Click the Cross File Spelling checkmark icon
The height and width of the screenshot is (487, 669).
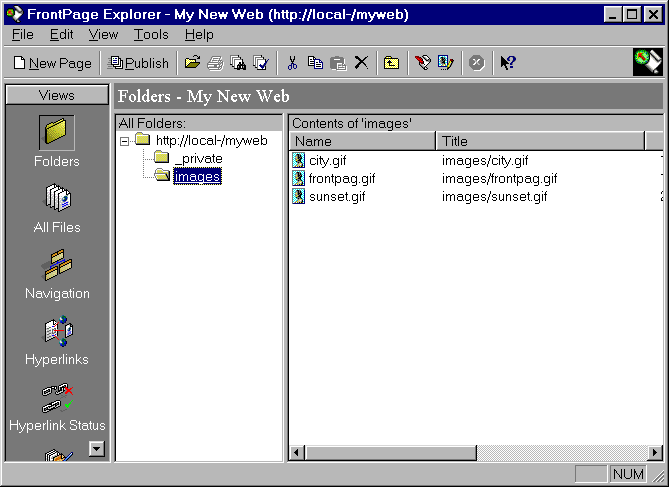[x=261, y=63]
